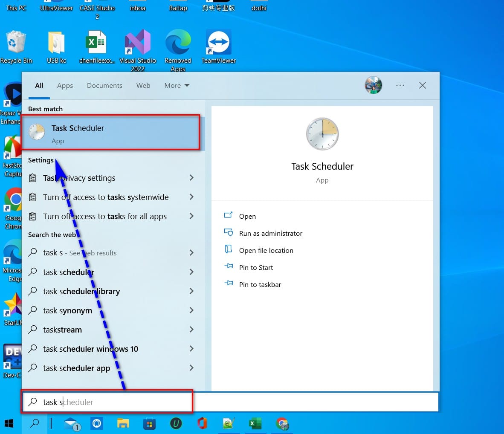504x434 pixels.
Task: Open File Explorer from taskbar
Action: click(123, 424)
